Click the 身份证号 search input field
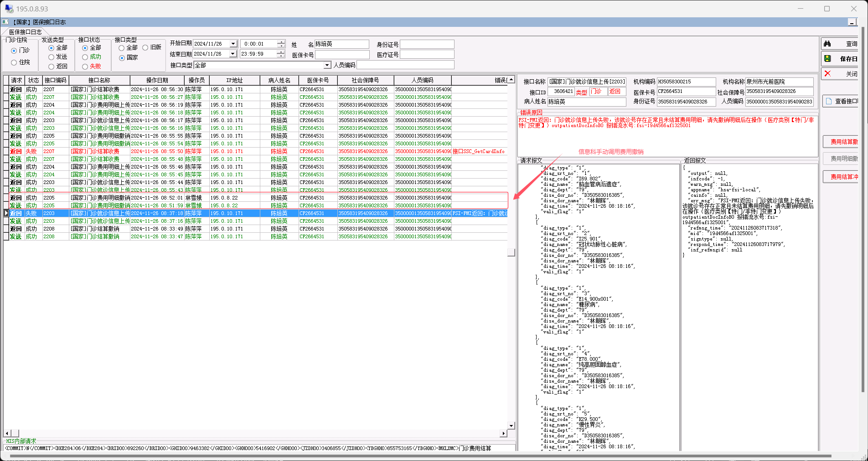868x461 pixels. 427,45
